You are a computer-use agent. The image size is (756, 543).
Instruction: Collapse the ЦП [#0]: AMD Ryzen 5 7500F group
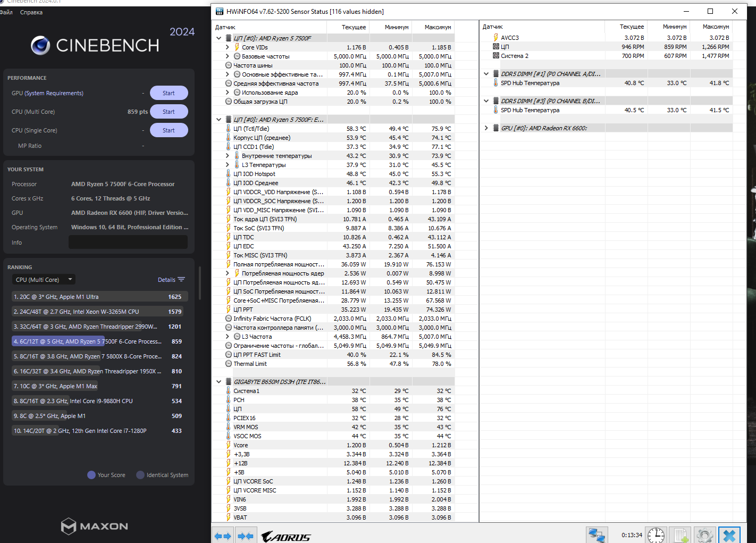pyautogui.click(x=219, y=38)
